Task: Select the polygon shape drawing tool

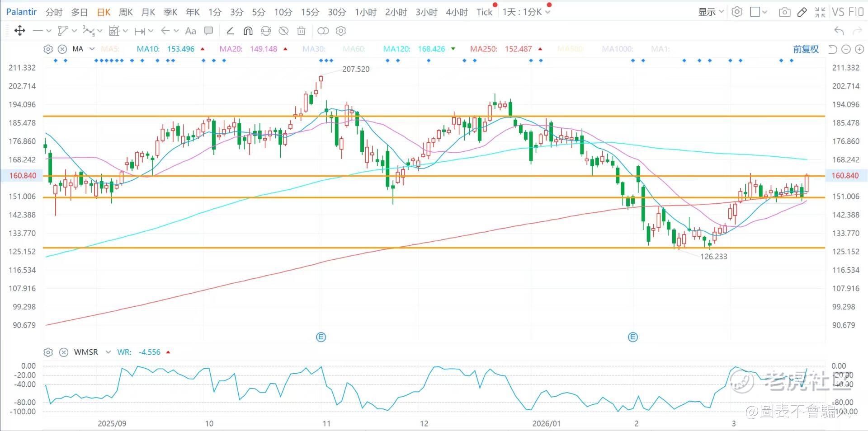Action: [x=63, y=31]
